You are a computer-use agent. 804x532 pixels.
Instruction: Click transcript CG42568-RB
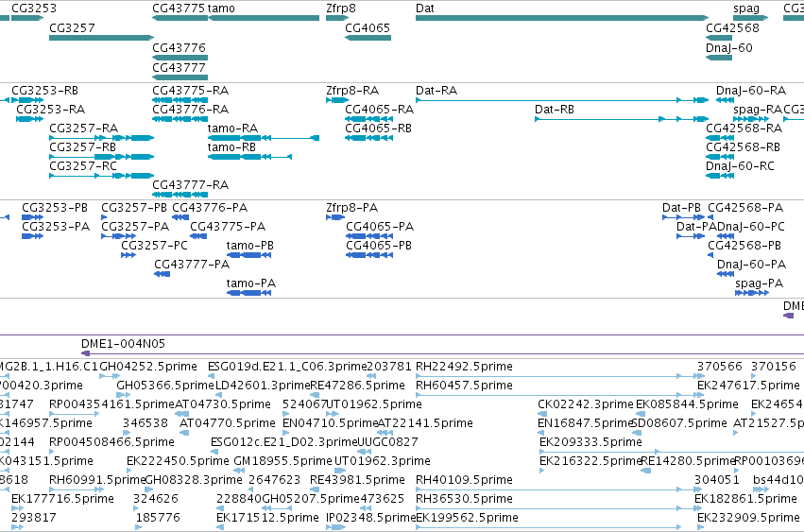point(743,147)
